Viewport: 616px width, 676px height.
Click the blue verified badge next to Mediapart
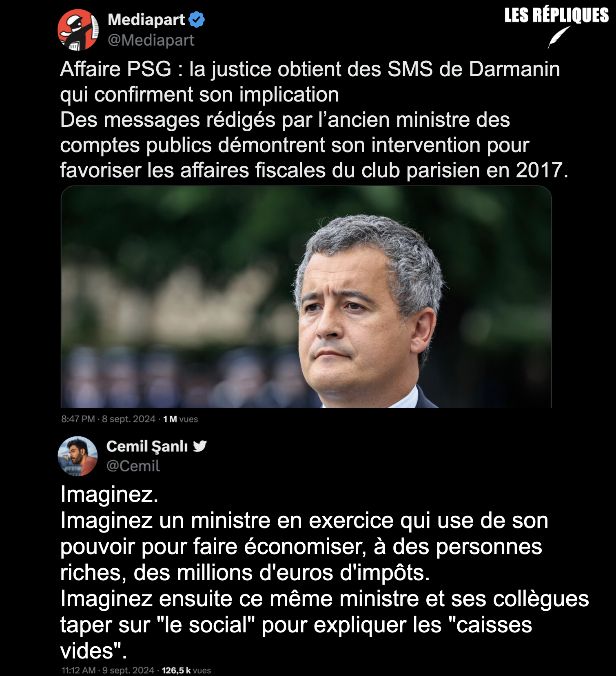(197, 20)
